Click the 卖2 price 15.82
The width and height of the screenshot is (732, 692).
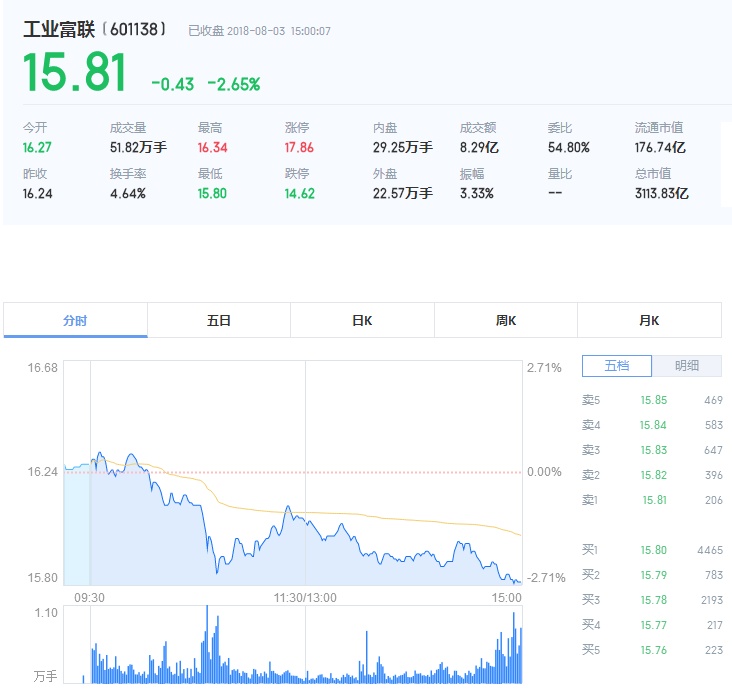(654, 475)
